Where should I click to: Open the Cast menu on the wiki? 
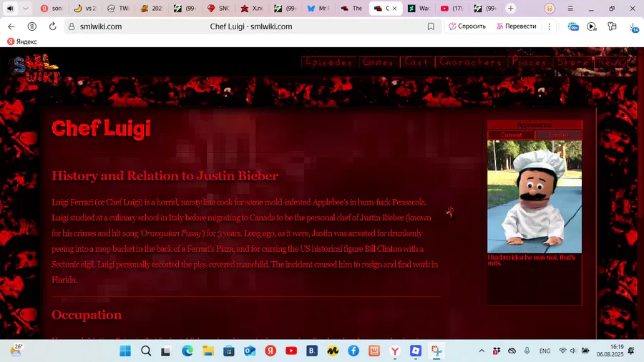coord(416,62)
